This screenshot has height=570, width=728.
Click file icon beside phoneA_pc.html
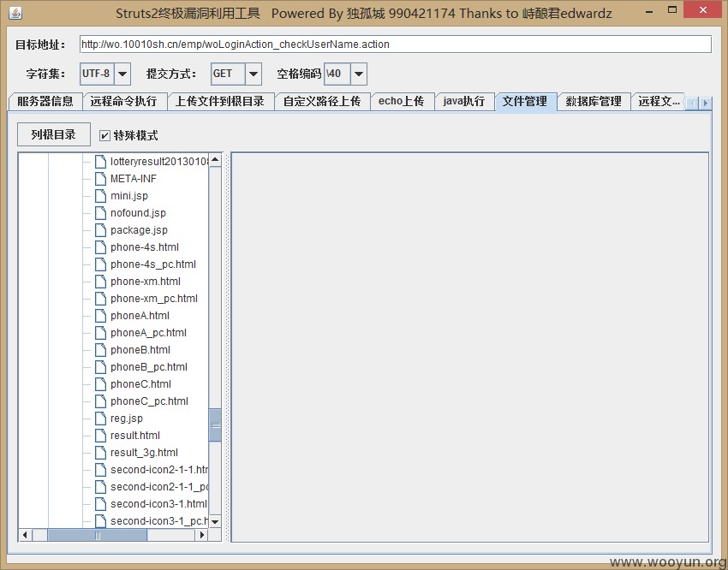(100, 333)
